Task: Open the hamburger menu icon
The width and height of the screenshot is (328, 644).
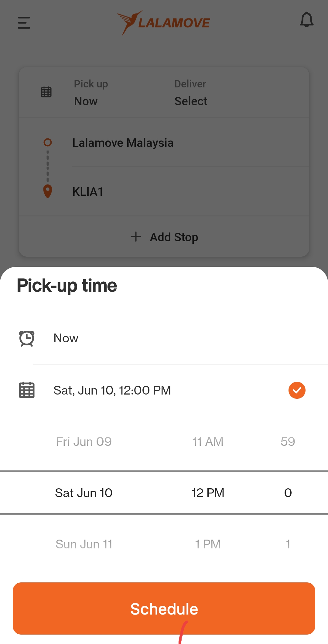Action: tap(24, 23)
